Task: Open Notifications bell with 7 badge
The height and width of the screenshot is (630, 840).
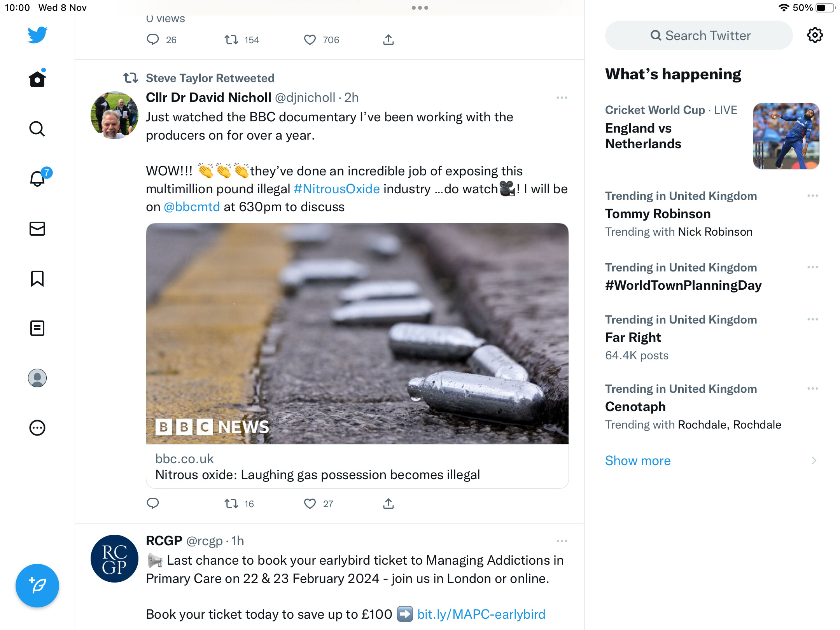Action: [x=38, y=178]
